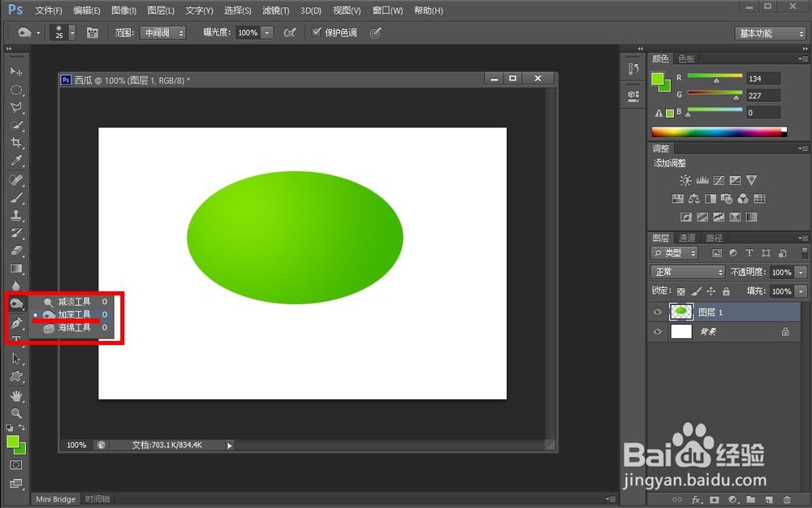Toggle airbrush mode in options bar
This screenshot has width=812, height=508.
click(x=290, y=32)
